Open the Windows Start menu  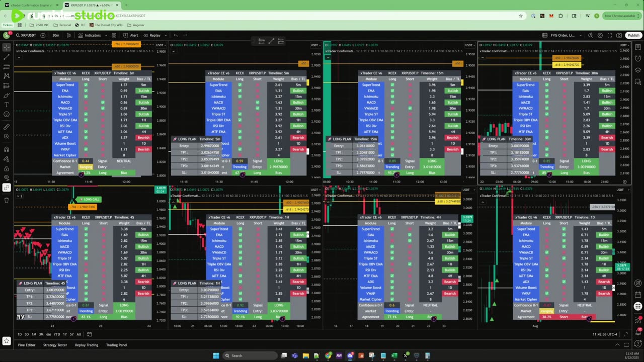tap(216, 355)
